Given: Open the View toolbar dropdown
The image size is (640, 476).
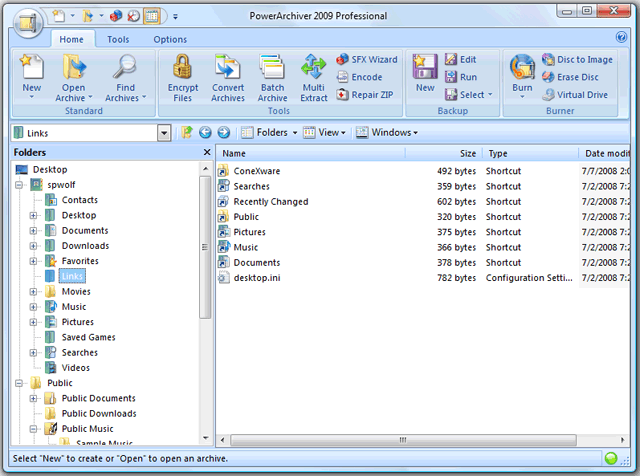Looking at the screenshot, I should point(324,133).
